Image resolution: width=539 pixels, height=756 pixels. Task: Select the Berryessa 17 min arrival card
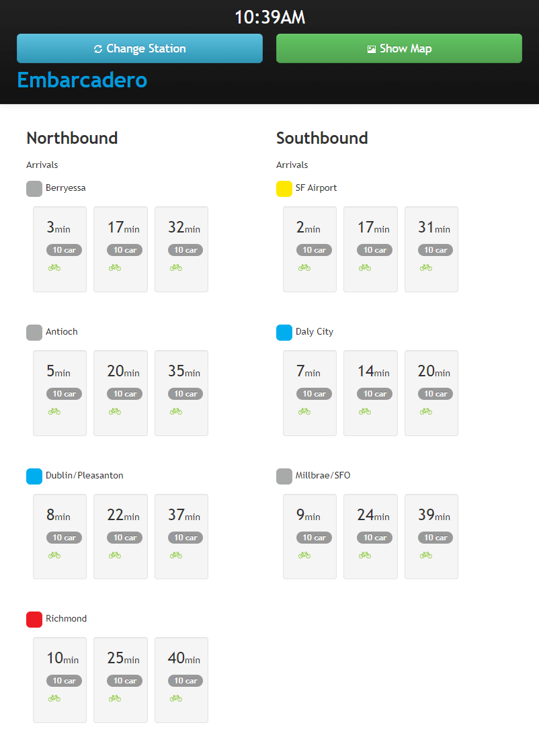[120, 249]
